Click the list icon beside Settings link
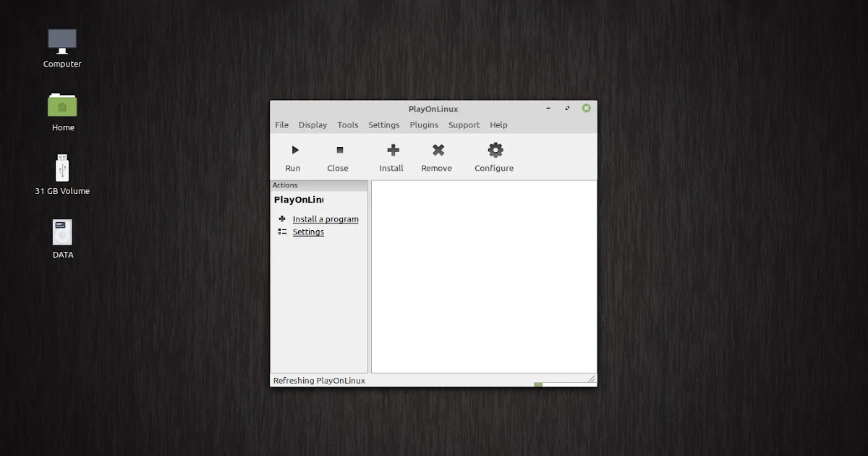This screenshot has width=868, height=456. (282, 232)
